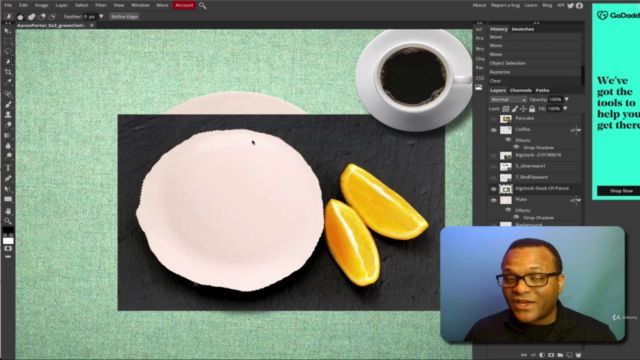
Task: Open the Opacity slider dropdown arrow
Action: (x=567, y=99)
